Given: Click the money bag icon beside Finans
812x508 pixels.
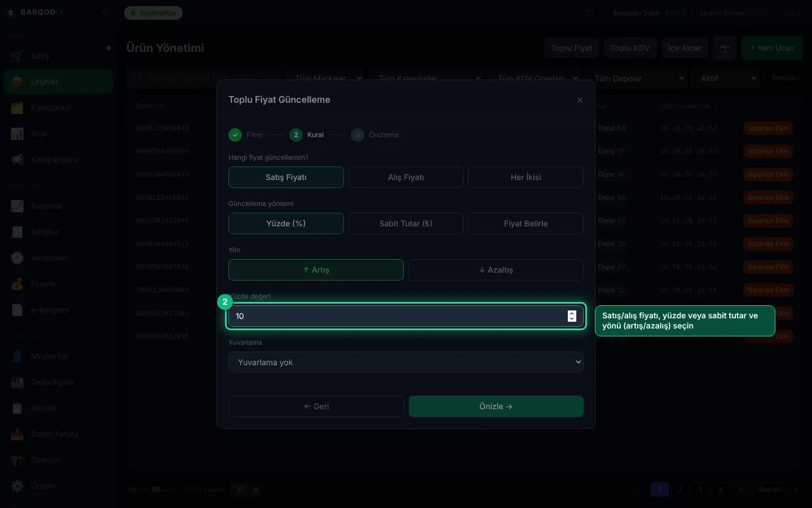Looking at the screenshot, I should (x=17, y=284).
